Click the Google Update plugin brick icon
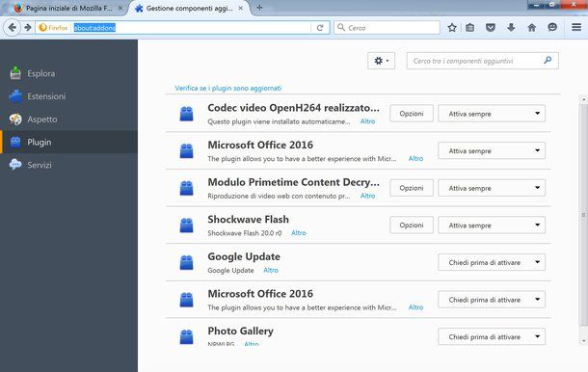The width and height of the screenshot is (588, 372). click(186, 262)
